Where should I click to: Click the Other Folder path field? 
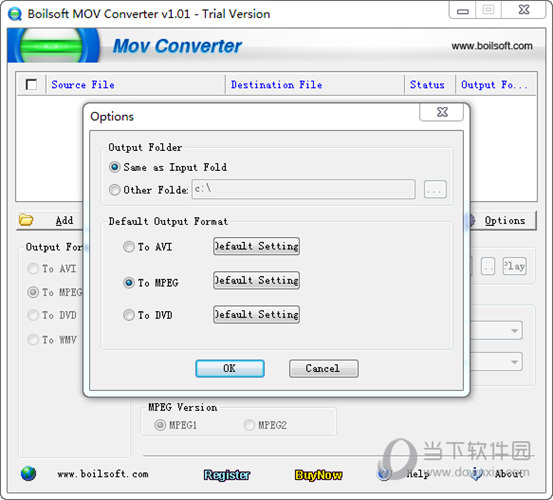click(303, 189)
